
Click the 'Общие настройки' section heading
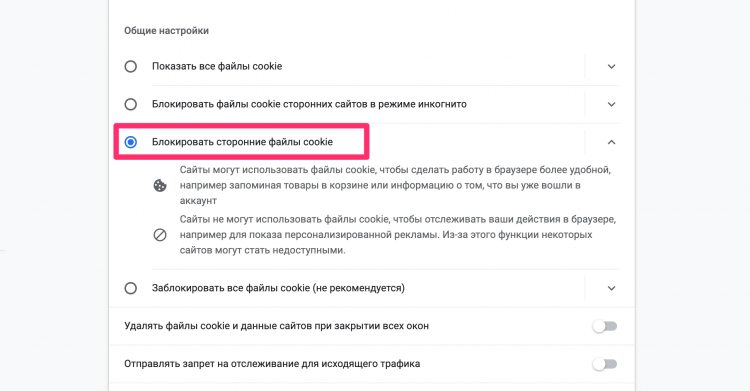[x=166, y=31]
